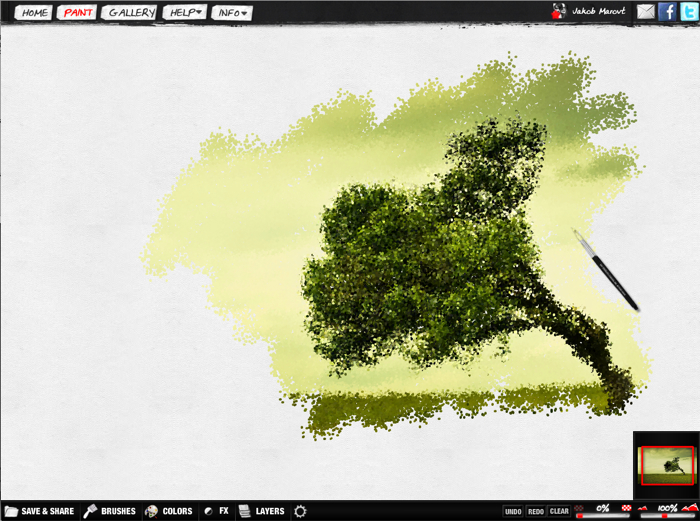Share via the Facebook icon

coord(667,12)
